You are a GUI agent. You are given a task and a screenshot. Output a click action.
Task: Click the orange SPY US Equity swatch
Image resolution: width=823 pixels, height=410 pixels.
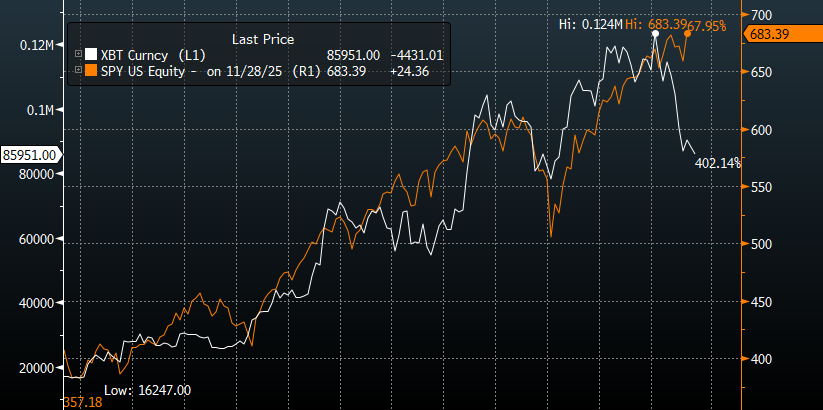click(91, 70)
